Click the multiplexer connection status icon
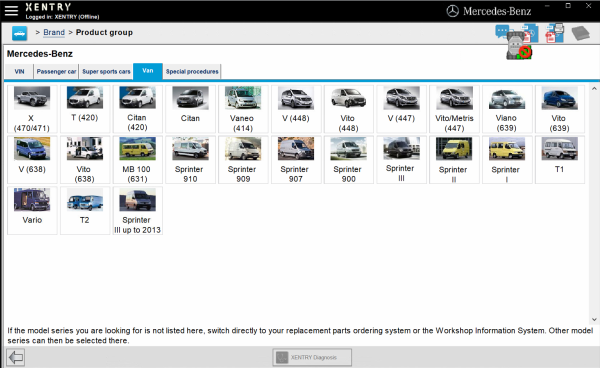This screenshot has width=600, height=368. tap(519, 46)
